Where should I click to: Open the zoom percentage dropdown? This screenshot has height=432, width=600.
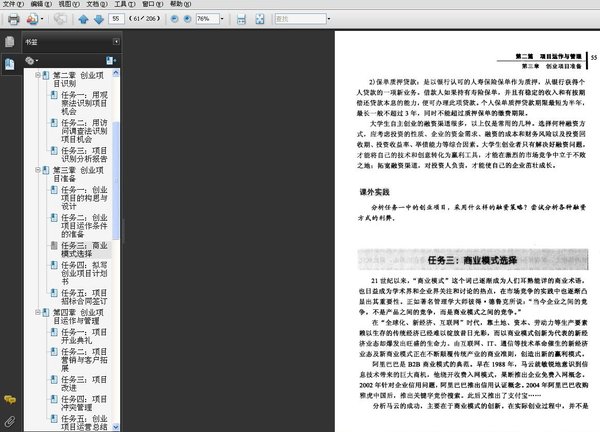[x=222, y=19]
